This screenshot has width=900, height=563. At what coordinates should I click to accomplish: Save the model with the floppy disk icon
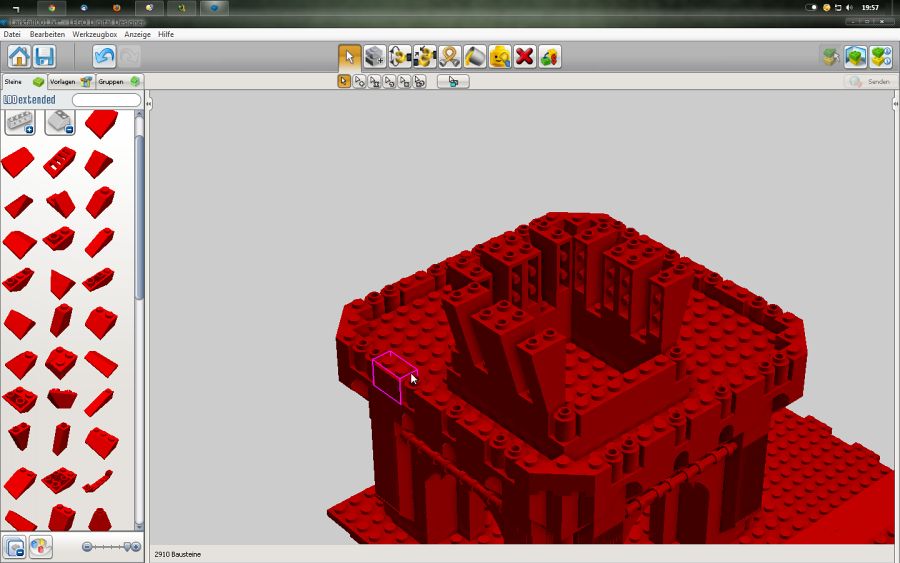coord(44,56)
